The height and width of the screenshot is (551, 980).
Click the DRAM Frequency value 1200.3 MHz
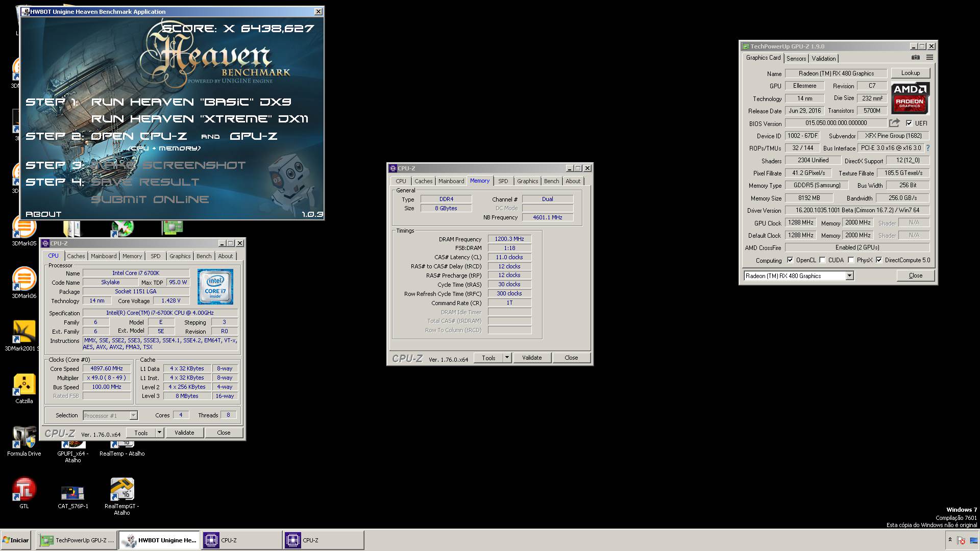[x=509, y=239]
